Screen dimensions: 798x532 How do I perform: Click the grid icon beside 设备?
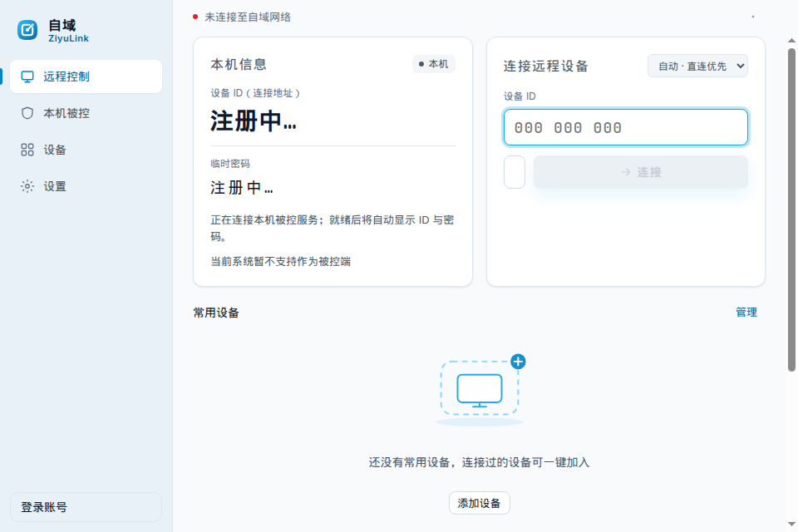pyautogui.click(x=27, y=150)
